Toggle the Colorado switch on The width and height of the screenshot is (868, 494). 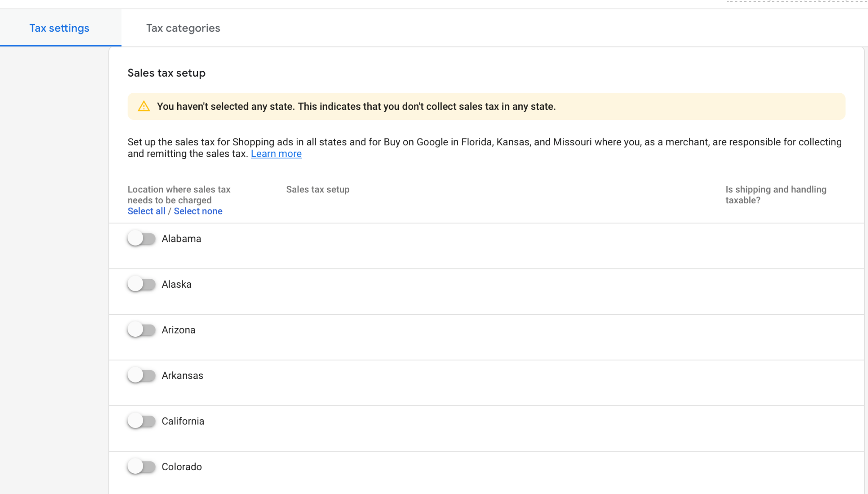pyautogui.click(x=142, y=466)
